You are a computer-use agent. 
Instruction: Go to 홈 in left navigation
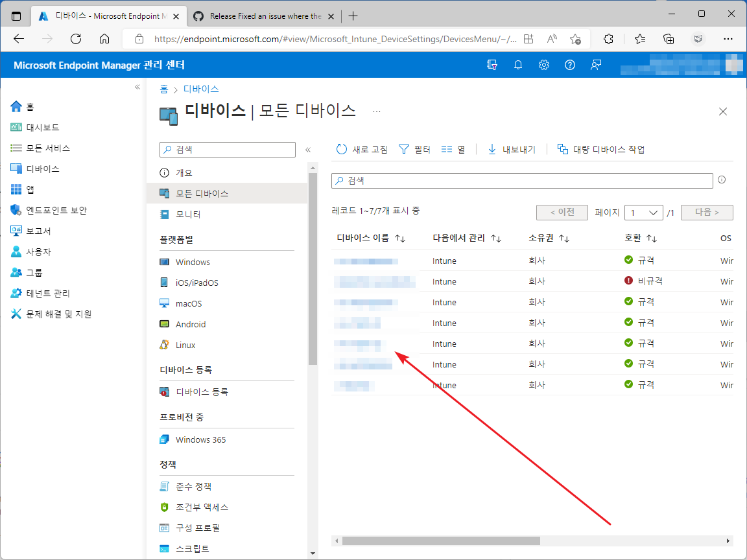click(23, 107)
